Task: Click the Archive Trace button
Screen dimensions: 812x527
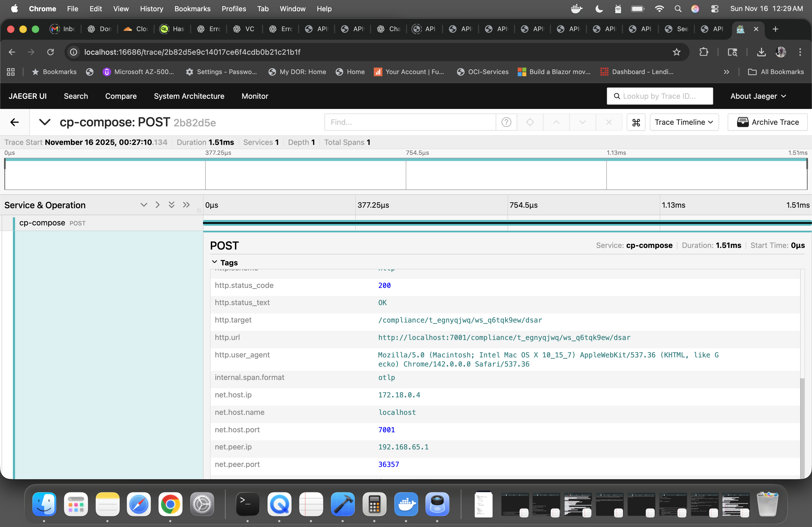Action: point(767,122)
